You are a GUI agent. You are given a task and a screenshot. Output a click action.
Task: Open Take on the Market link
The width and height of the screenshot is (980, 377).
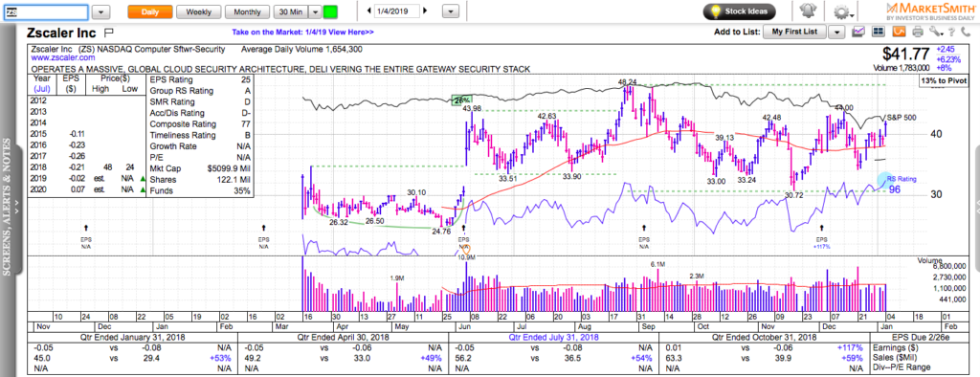point(303,32)
